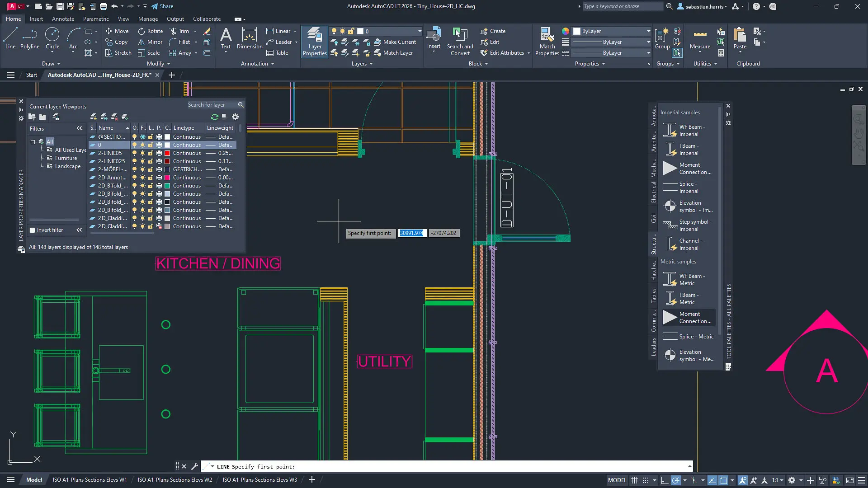Open the Measure tool
The image size is (868, 488).
pyautogui.click(x=699, y=41)
